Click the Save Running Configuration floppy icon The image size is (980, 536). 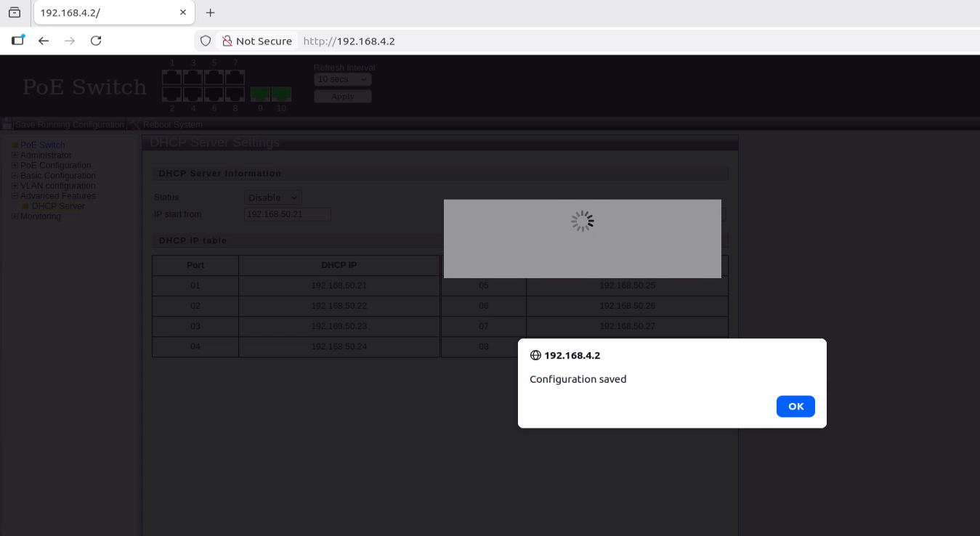tap(7, 124)
